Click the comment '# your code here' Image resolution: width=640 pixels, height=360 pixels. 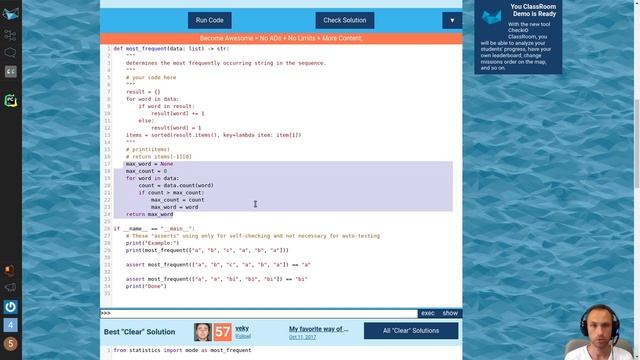pyautogui.click(x=151, y=78)
